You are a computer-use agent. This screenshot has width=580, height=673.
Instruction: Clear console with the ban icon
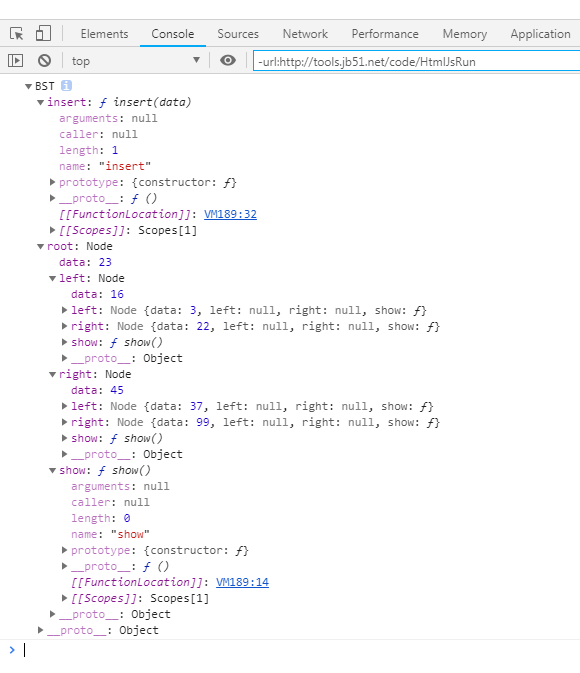(44, 61)
